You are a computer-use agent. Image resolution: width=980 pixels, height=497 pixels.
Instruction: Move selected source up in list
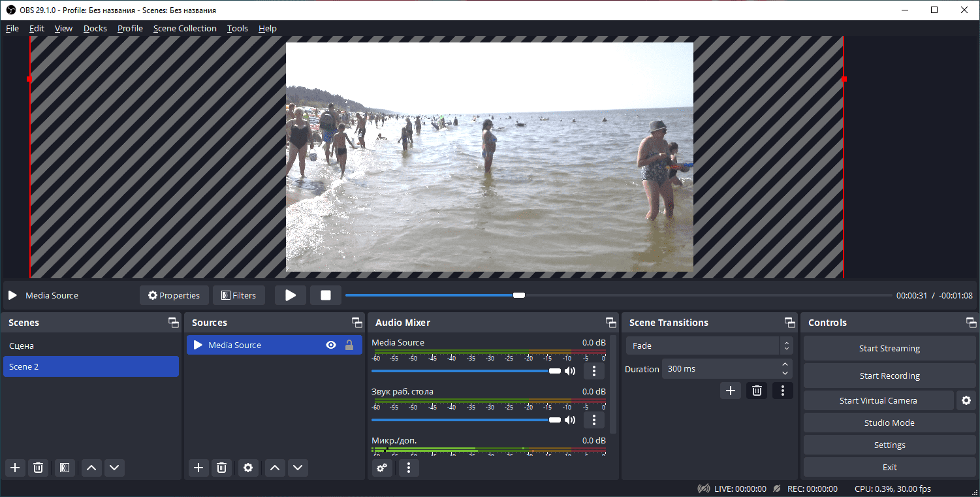click(275, 468)
